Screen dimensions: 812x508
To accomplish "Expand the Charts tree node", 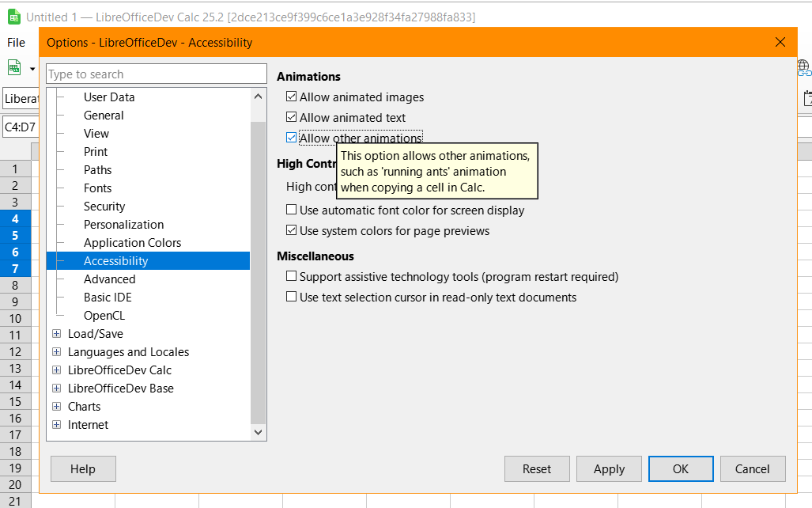I will click(57, 406).
